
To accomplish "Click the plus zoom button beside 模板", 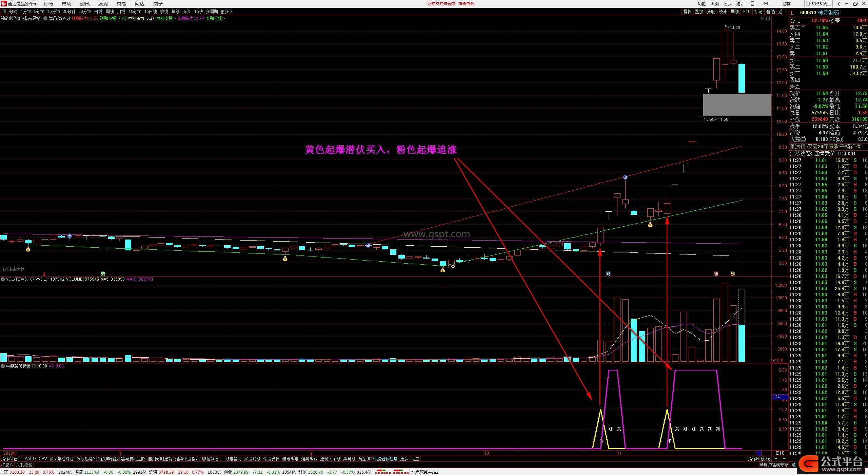I will point(776,459).
